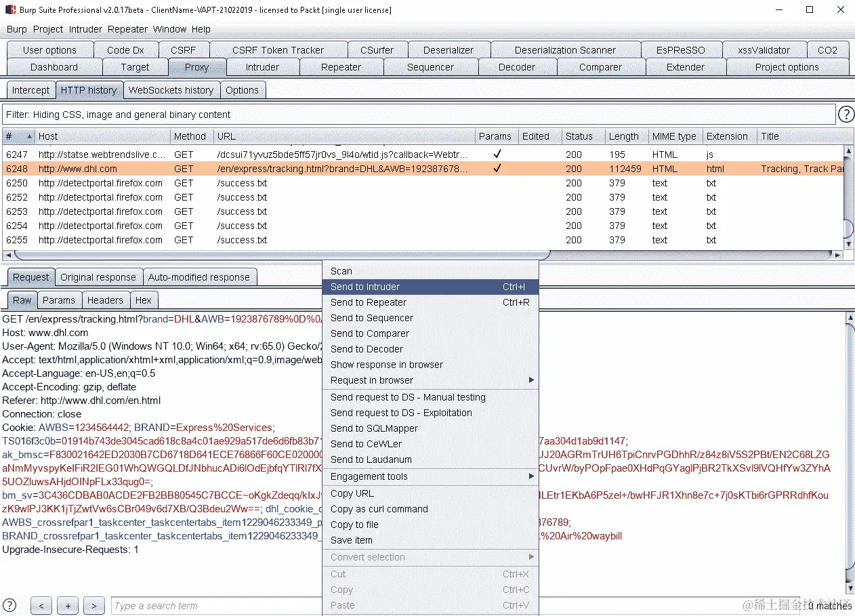Image resolution: width=855 pixels, height=616 pixels.
Task: Open the EsPReSSO tab
Action: (x=680, y=50)
